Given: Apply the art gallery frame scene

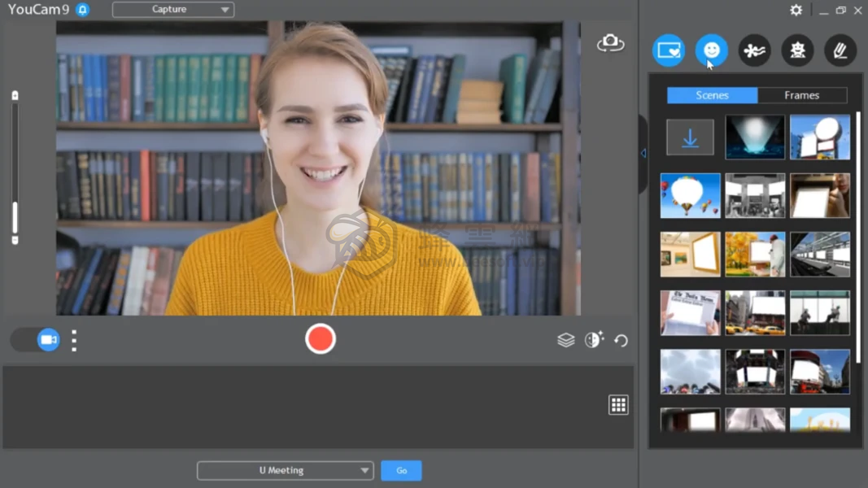Looking at the screenshot, I should click(x=691, y=255).
